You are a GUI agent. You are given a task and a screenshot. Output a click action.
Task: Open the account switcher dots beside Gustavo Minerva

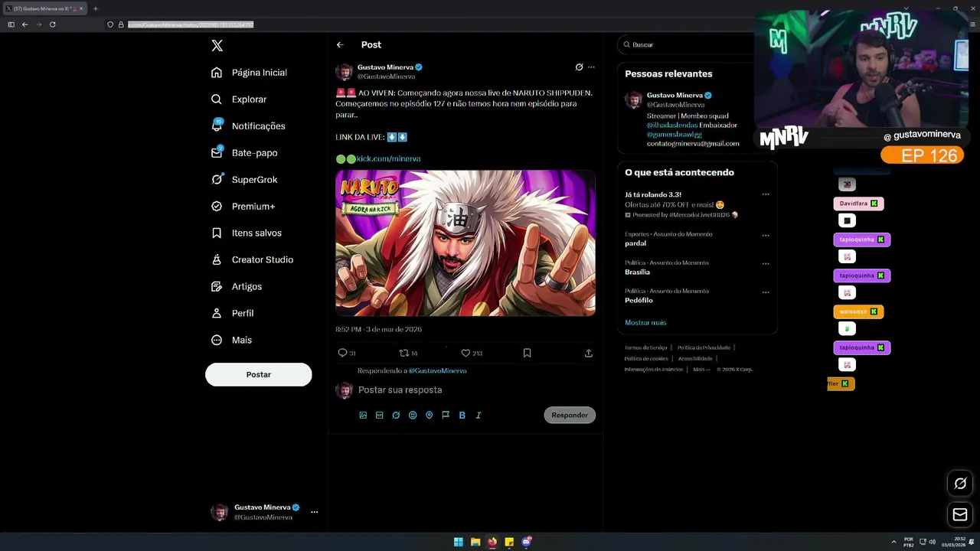click(x=314, y=512)
